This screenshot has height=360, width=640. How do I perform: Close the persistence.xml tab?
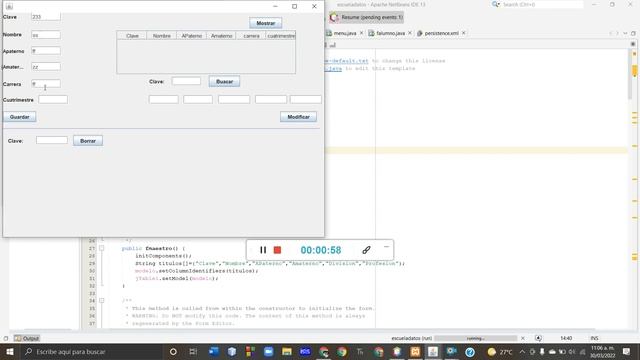pyautogui.click(x=464, y=33)
